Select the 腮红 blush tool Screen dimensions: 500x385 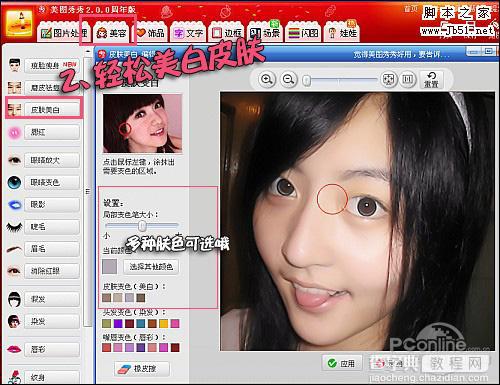tap(52, 132)
